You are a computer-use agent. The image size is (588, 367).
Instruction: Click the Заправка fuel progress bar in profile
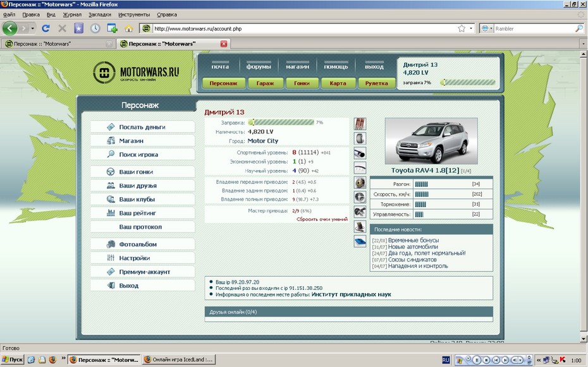tap(281, 123)
